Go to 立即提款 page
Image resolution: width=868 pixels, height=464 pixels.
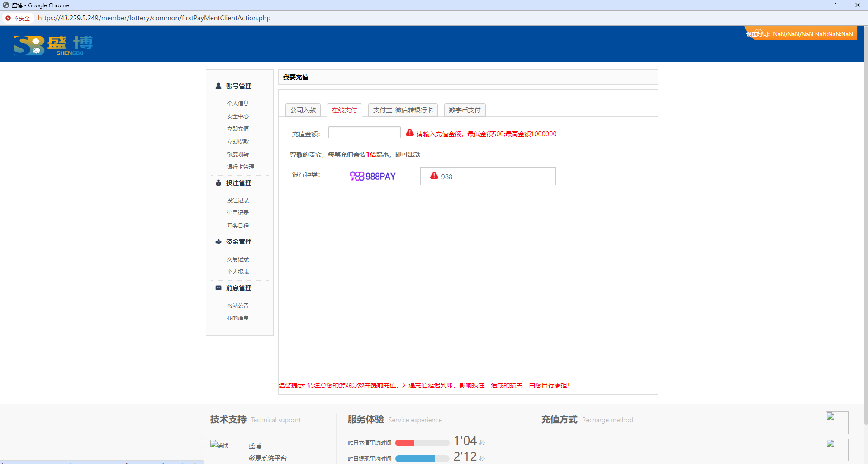238,142
